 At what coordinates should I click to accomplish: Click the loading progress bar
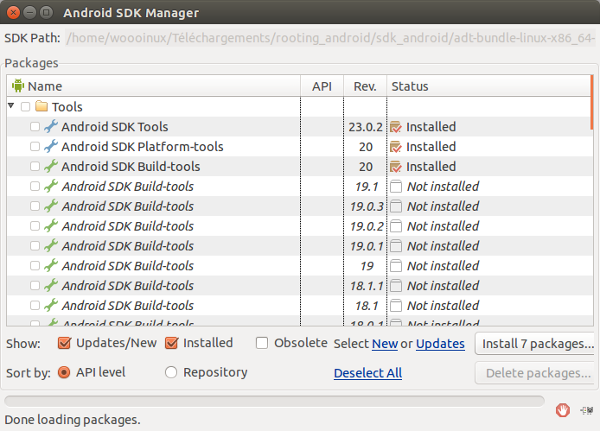(x=274, y=401)
